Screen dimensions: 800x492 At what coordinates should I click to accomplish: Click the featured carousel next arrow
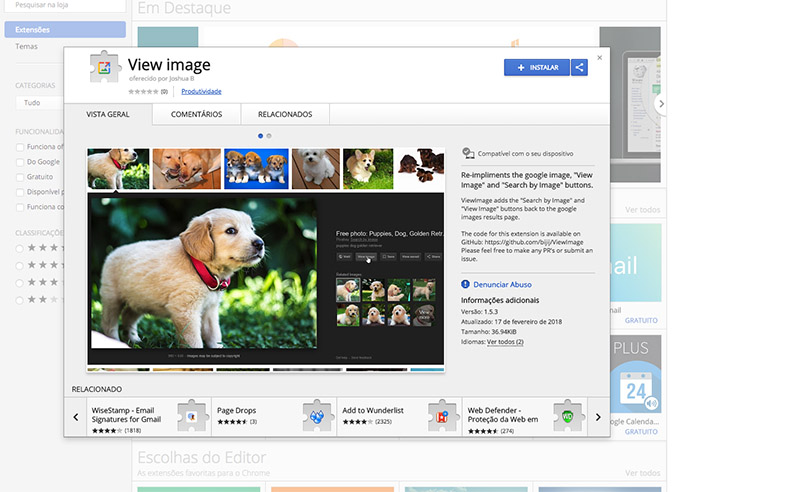click(661, 104)
